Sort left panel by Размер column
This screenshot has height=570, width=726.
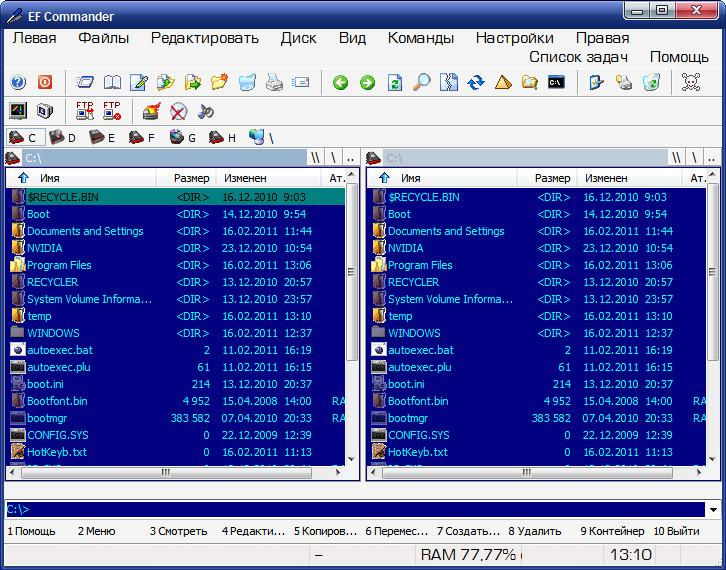point(186,178)
